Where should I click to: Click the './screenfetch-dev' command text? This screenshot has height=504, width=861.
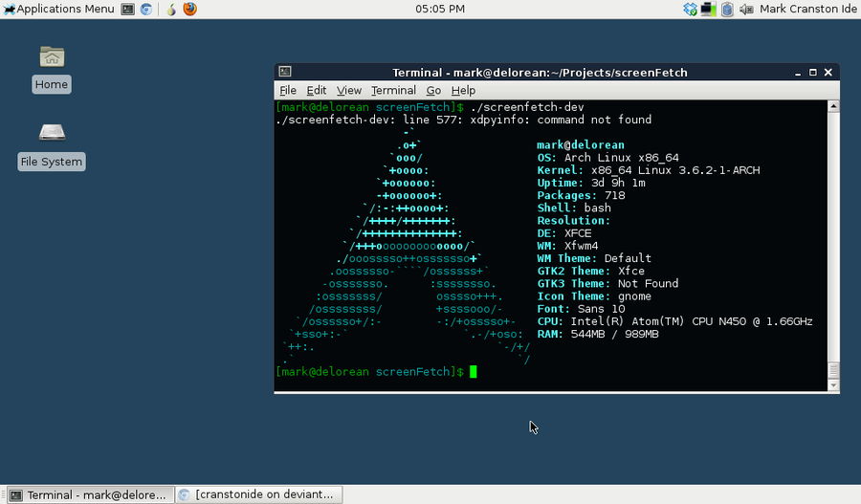527,107
